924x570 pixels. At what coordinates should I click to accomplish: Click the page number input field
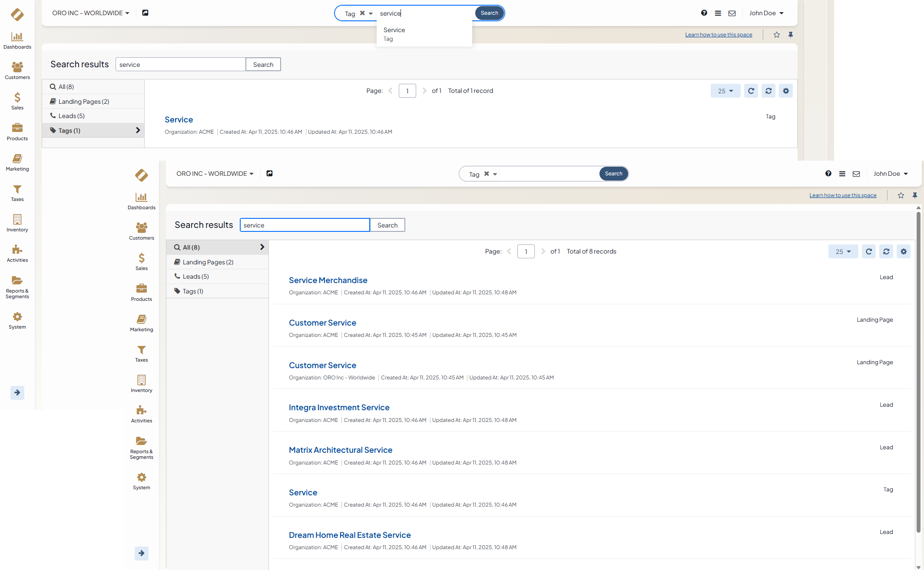click(x=526, y=251)
